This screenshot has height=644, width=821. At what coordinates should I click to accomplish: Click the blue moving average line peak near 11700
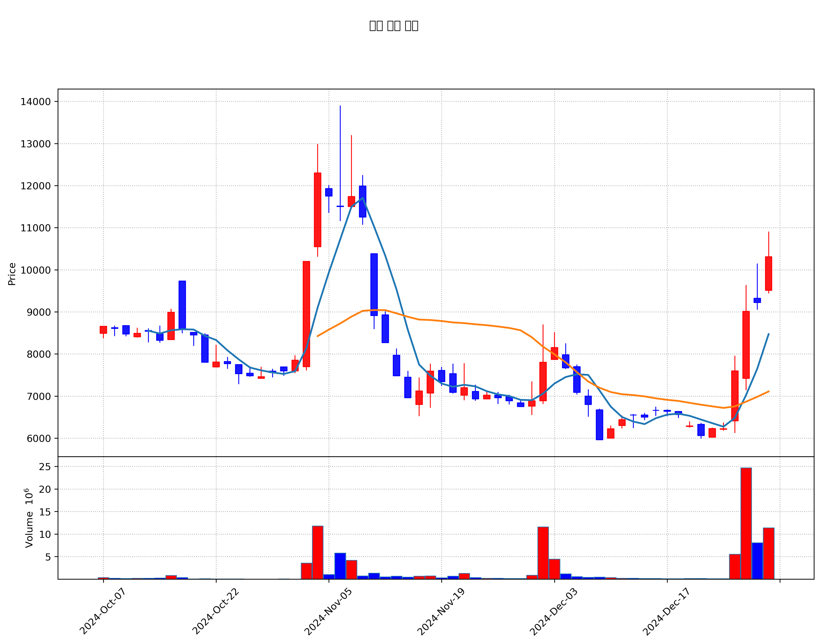(362, 198)
